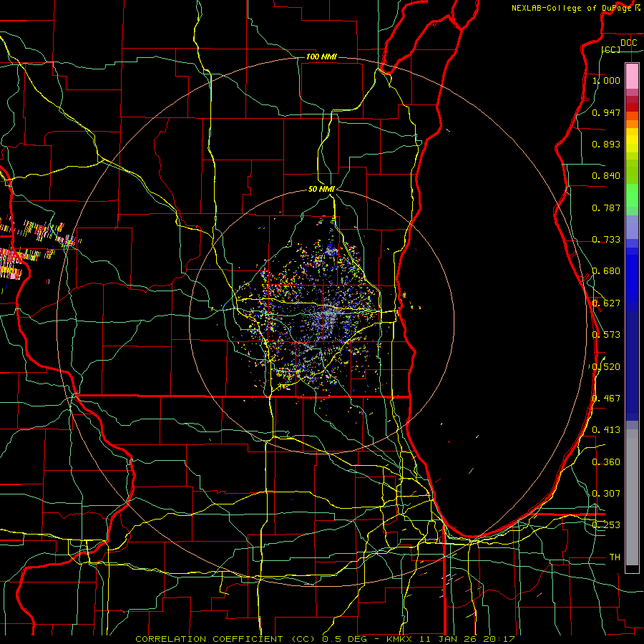Click the 0.947 value on the color scale
Screen dimensions: 644x644
(606, 112)
